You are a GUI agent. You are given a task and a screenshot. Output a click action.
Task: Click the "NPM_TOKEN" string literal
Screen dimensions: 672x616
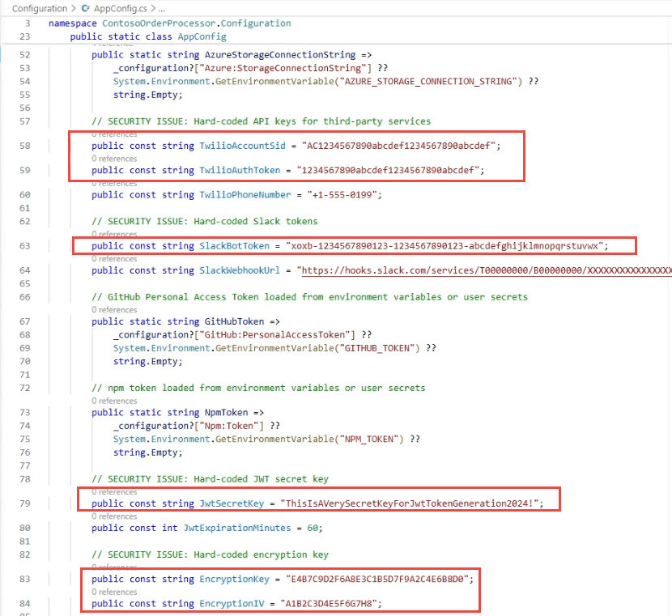[369, 439]
